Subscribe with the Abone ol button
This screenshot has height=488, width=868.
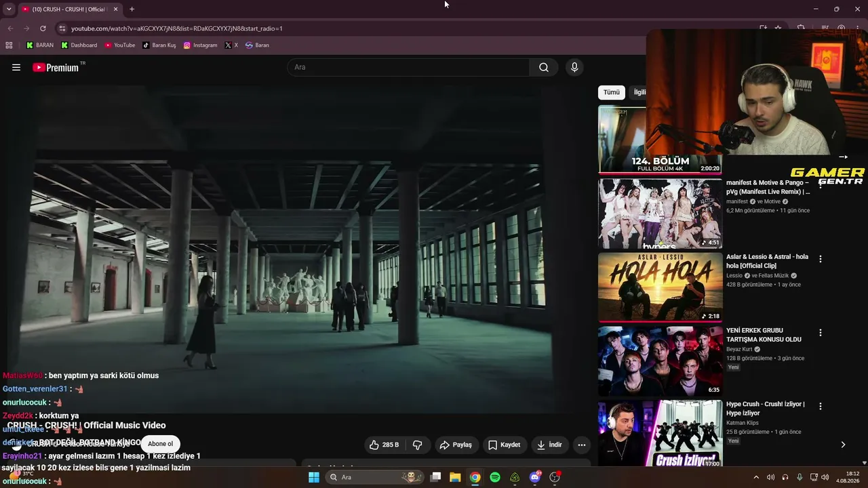click(161, 444)
